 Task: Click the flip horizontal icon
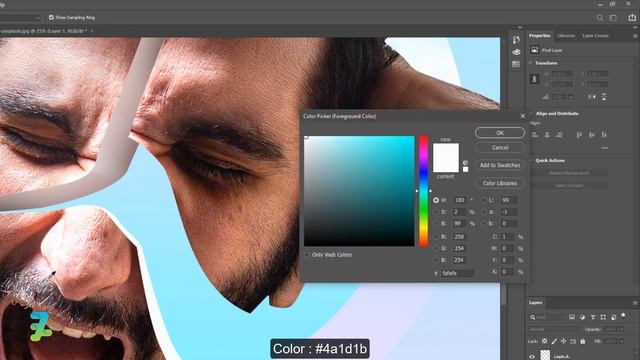[x=591, y=97]
